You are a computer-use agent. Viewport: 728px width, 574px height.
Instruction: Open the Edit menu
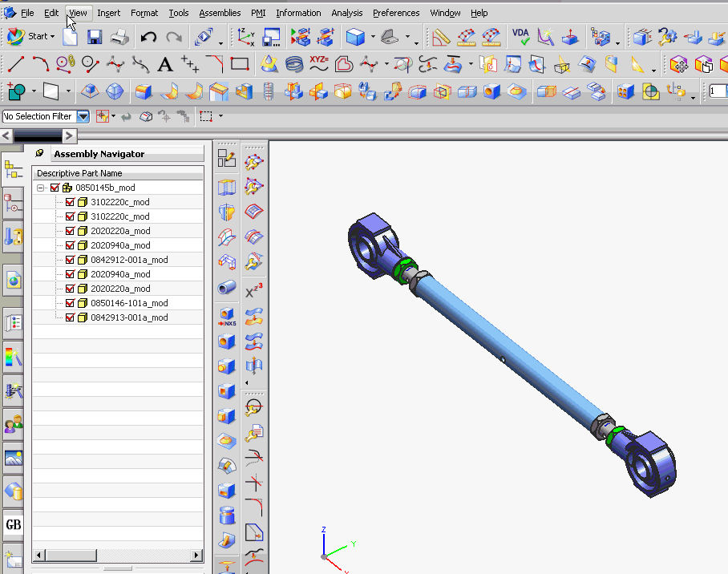51,13
